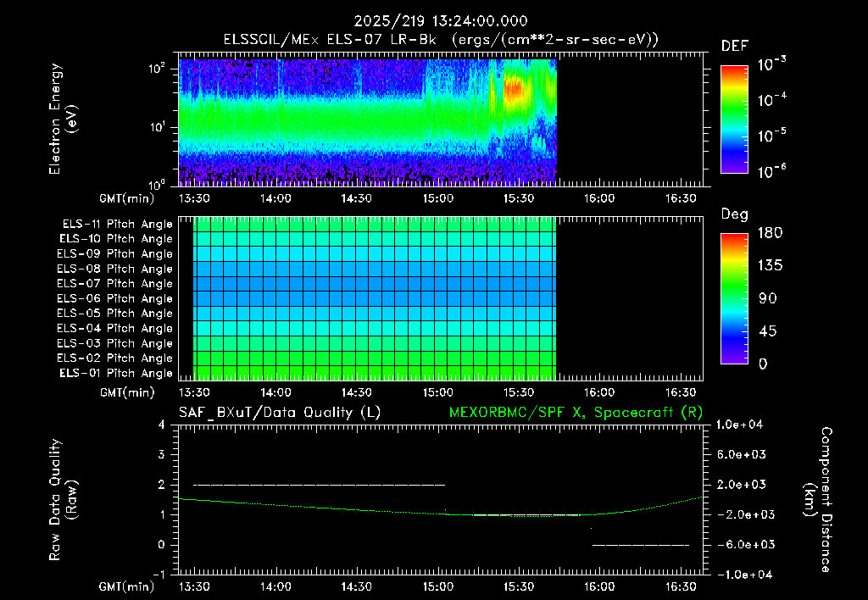Select the timestamp title 2025/219 13:24:00.000
Screen dimensions: 868x600
click(x=441, y=21)
